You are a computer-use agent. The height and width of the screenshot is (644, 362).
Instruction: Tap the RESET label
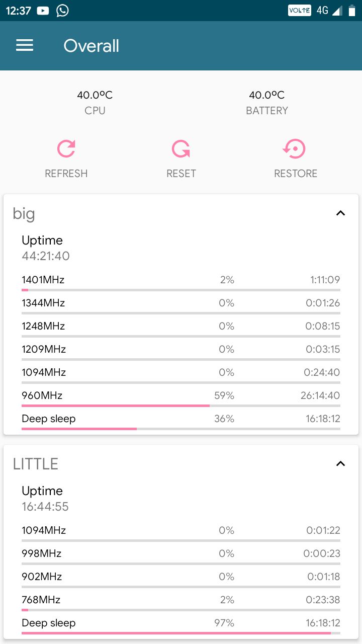tap(181, 174)
